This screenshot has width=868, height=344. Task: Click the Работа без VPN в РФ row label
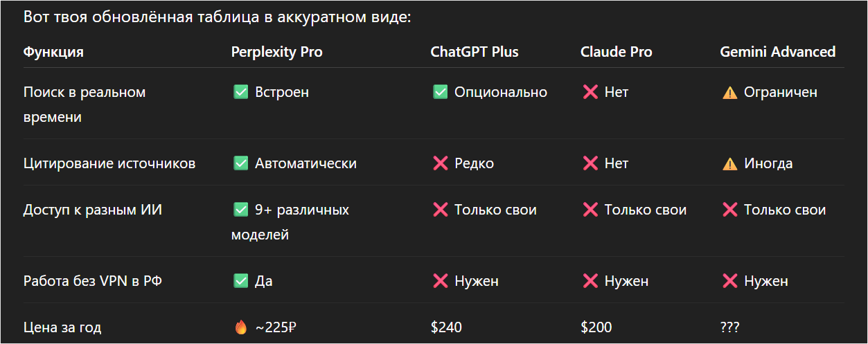click(93, 281)
